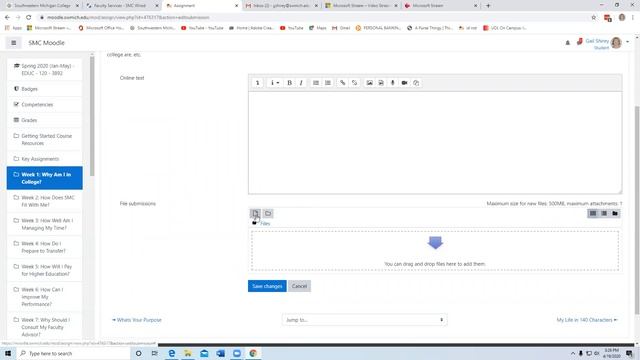Select Week 1: Why Am I in College?
Screen dimensions: 640x360
pos(44,178)
